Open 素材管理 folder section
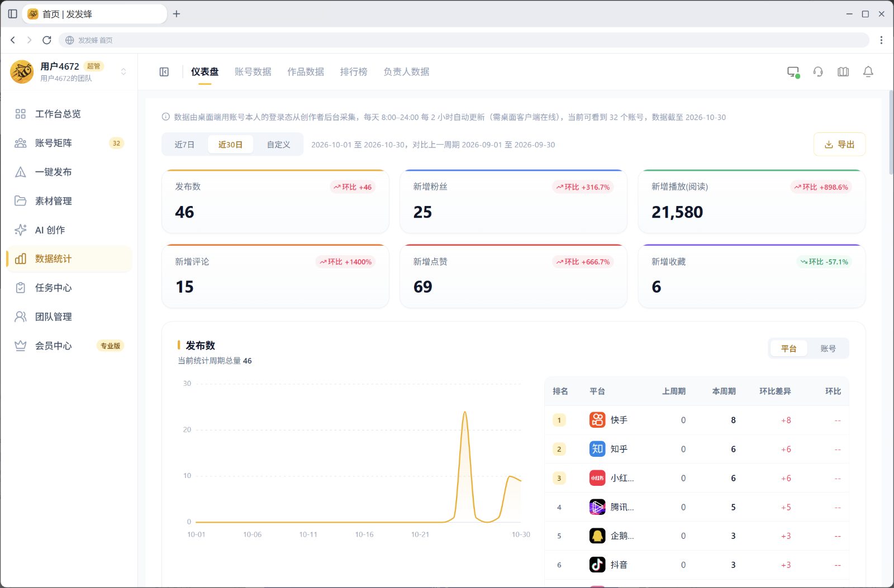Screen dimensions: 894x588 [x=69, y=201]
